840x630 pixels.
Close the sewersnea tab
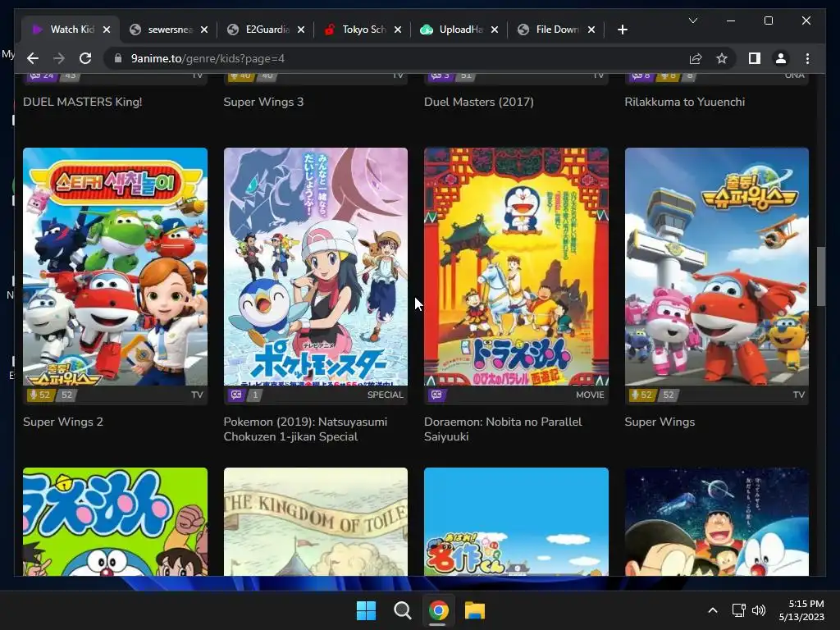coord(204,30)
